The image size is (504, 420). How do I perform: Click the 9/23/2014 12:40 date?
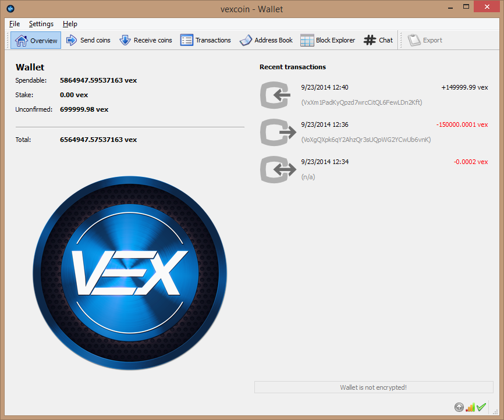(x=325, y=87)
